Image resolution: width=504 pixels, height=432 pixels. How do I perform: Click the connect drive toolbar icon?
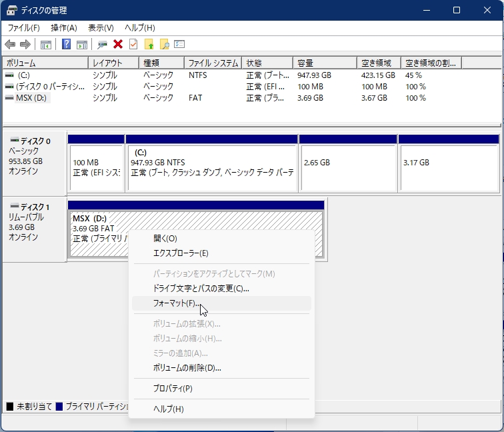[x=102, y=44]
